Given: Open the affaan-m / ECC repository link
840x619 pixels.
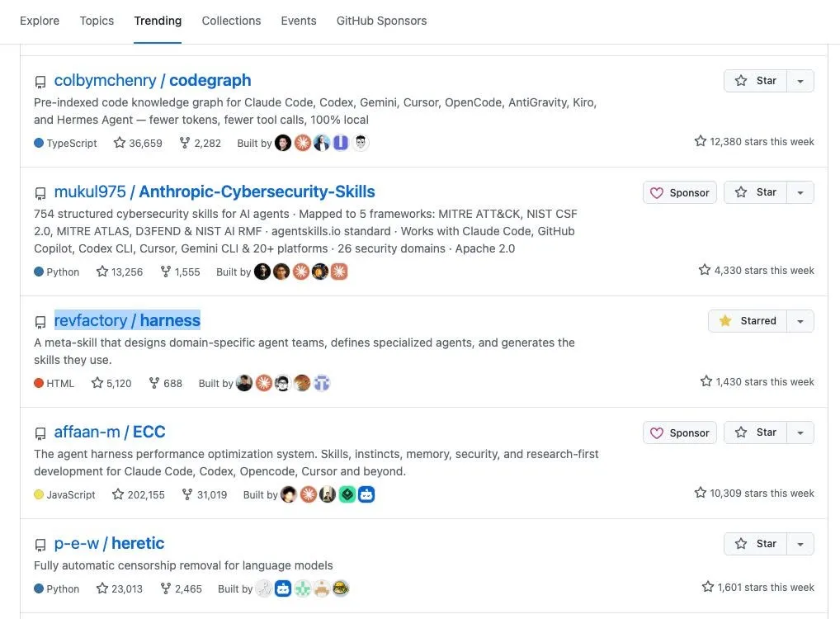Looking at the screenshot, I should point(110,432).
